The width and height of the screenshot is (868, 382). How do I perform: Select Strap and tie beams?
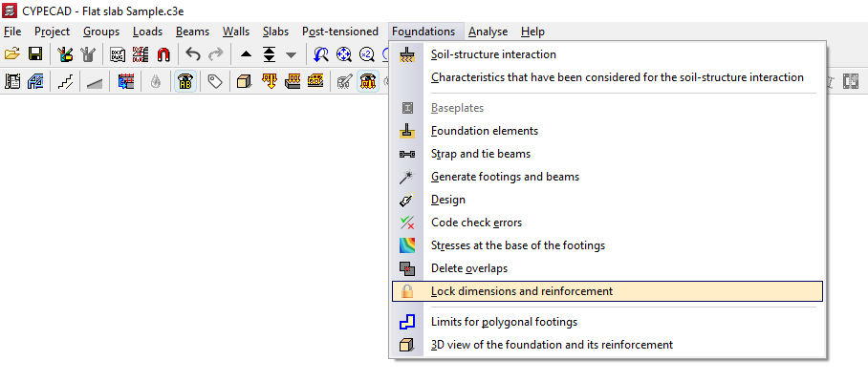click(x=480, y=154)
